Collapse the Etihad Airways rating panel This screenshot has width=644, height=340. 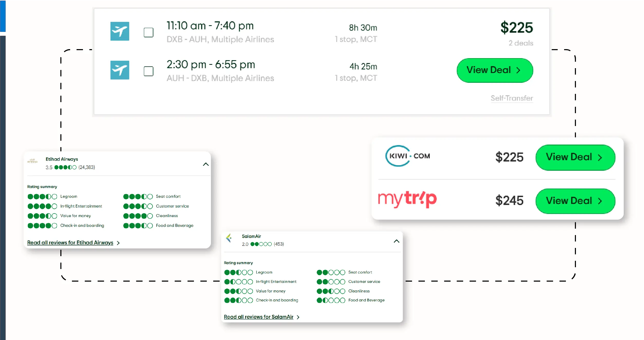pyautogui.click(x=206, y=164)
